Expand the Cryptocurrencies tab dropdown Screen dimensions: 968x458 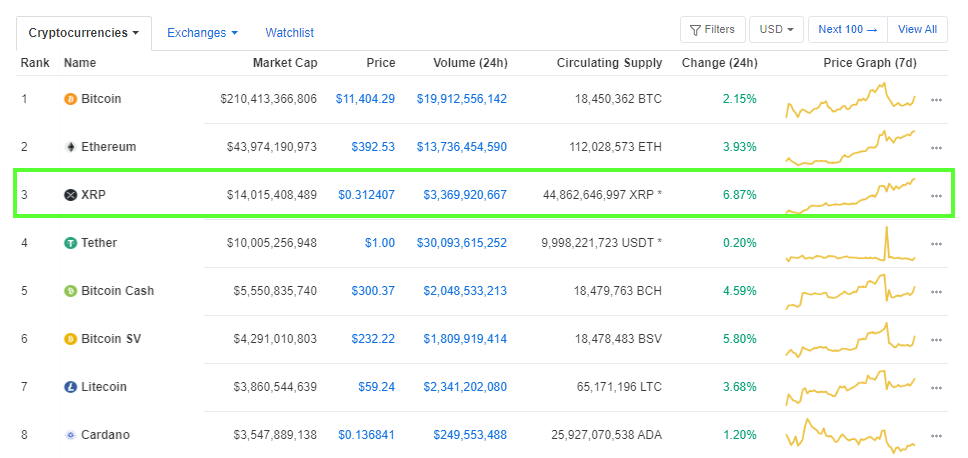[x=84, y=33]
